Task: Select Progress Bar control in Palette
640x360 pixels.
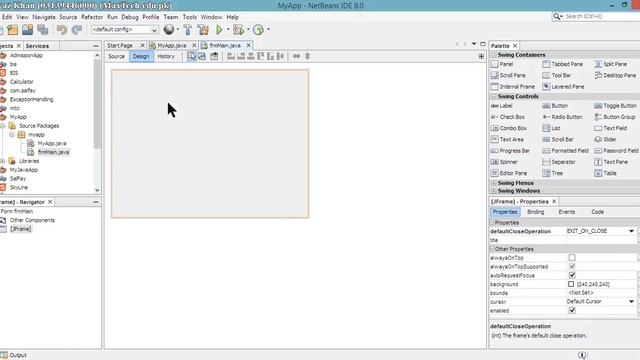Action: click(x=510, y=151)
